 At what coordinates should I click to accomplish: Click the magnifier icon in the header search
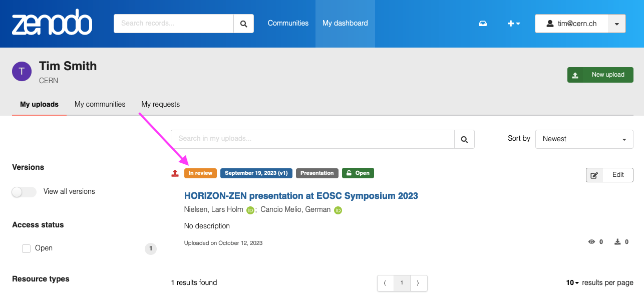tap(243, 24)
